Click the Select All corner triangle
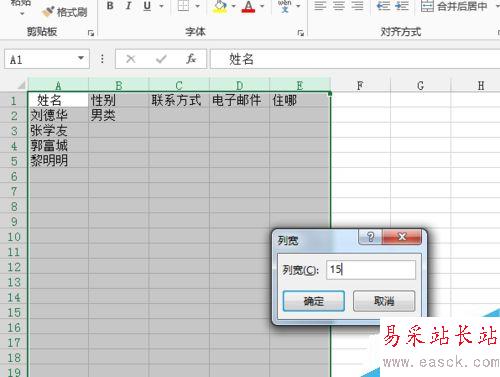The height and width of the screenshot is (377, 500). click(x=21, y=86)
